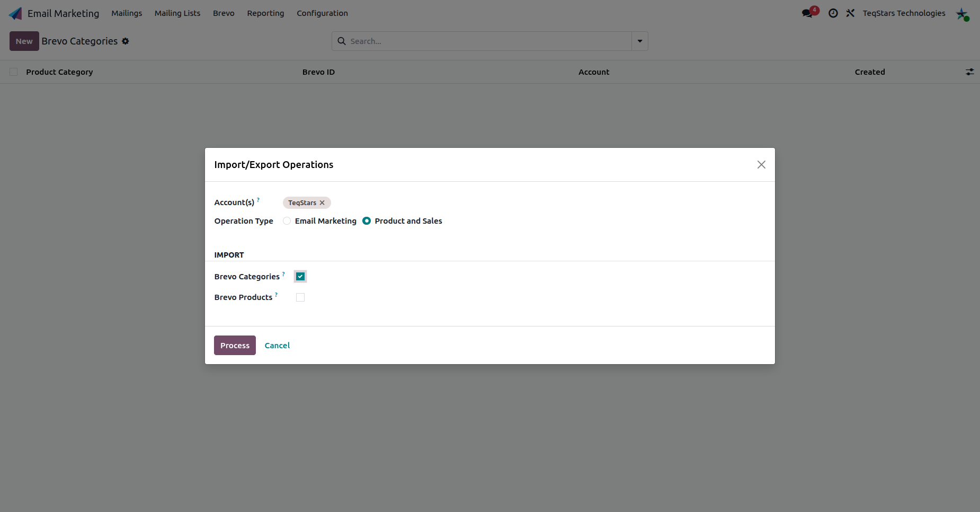The image size is (980, 512).
Task: Click the Import/Export Operations dialog title
Action: click(x=274, y=165)
